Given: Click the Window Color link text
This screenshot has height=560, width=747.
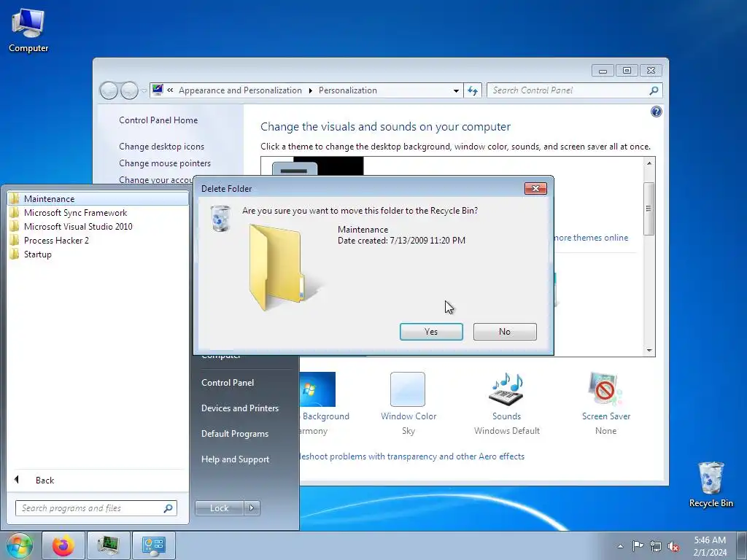Looking at the screenshot, I should pos(409,416).
